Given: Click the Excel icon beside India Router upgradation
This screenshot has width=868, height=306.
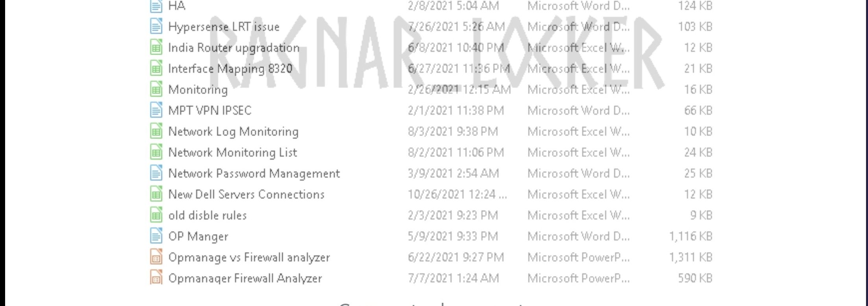Looking at the screenshot, I should [x=156, y=48].
